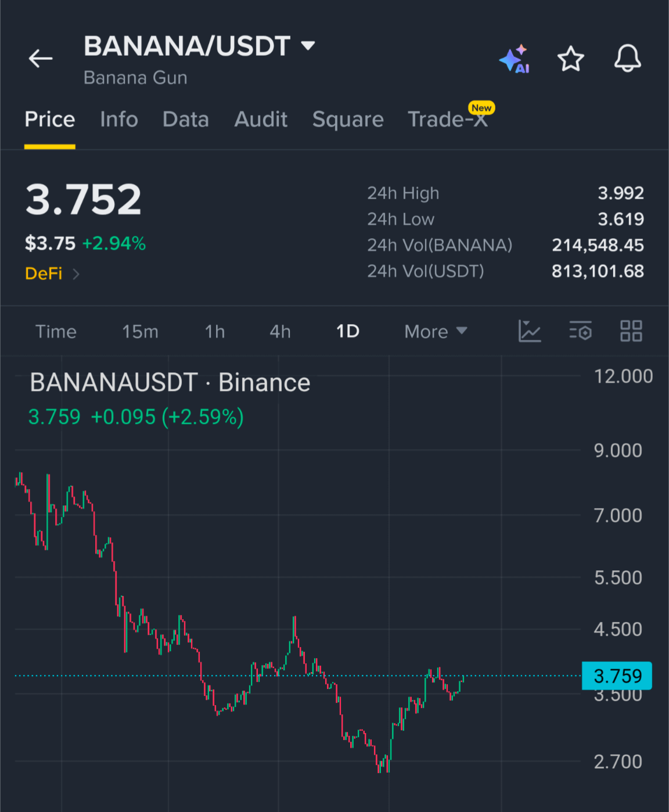Screen dimensions: 669x812
Task: Open the Square tab
Action: point(348,120)
